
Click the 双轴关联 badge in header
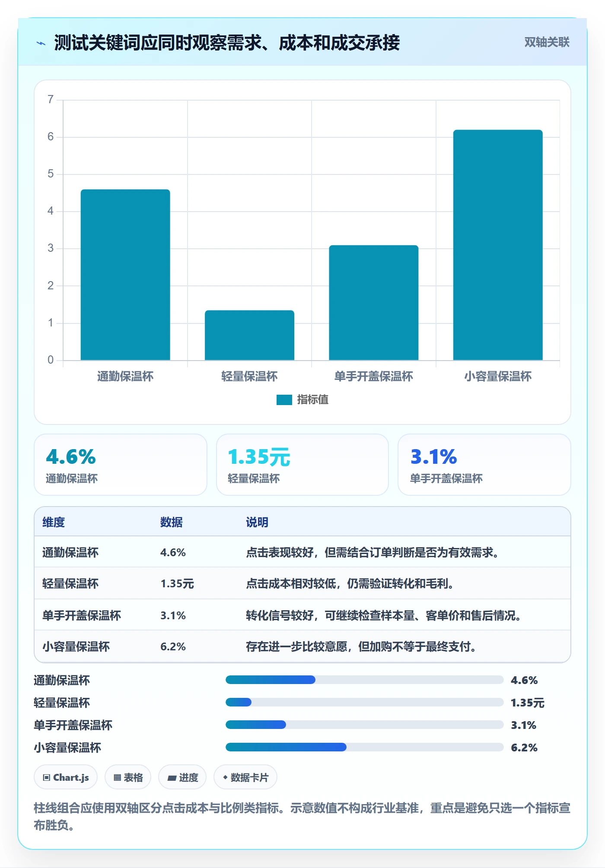[547, 42]
